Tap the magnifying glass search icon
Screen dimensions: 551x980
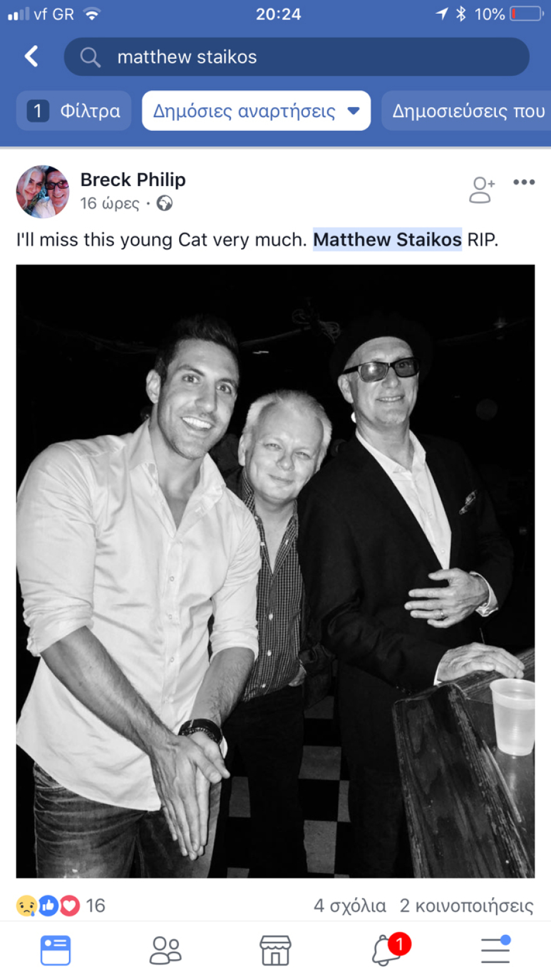[x=90, y=57]
